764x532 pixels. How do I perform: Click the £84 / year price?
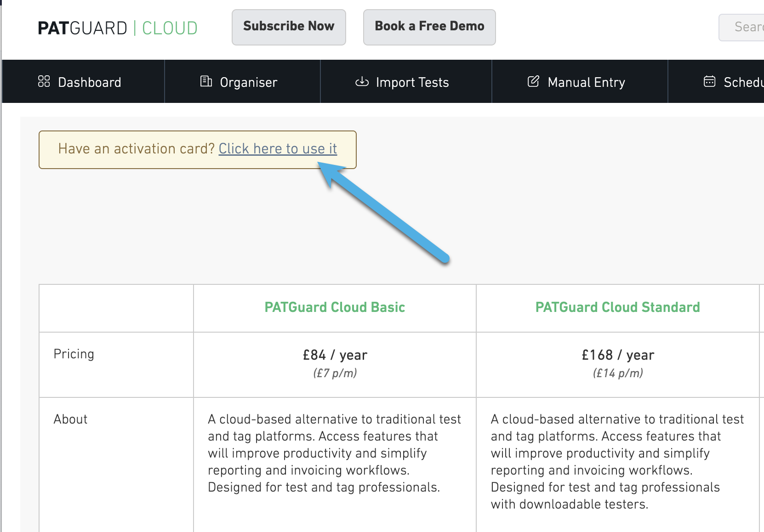pos(335,355)
